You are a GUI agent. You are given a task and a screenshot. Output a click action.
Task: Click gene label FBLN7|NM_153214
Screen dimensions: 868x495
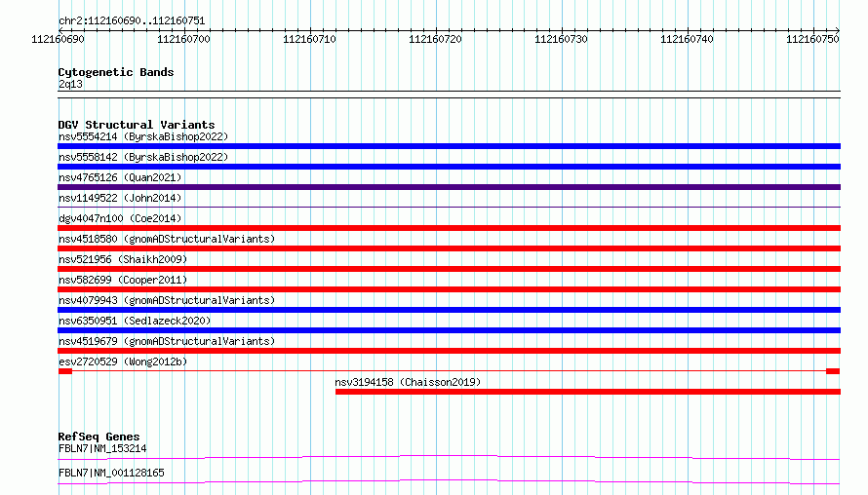[x=102, y=448]
